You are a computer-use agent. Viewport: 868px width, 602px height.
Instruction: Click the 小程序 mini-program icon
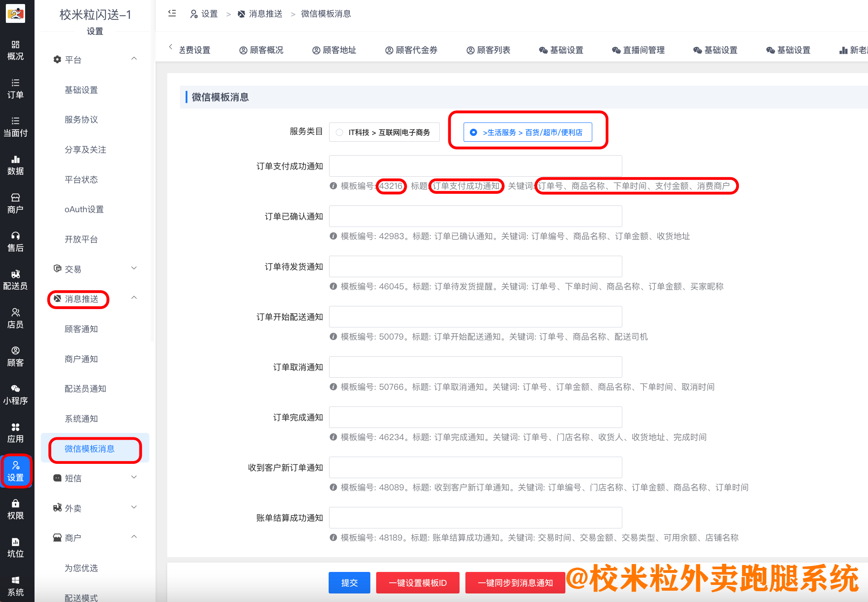(x=17, y=393)
